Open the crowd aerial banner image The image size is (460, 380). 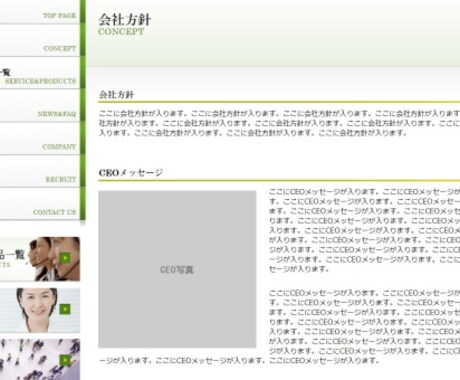40,360
